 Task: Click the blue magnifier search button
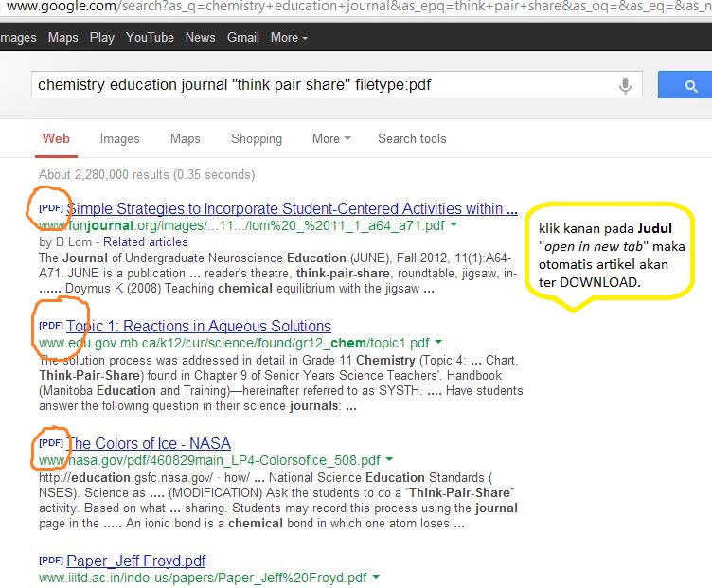tap(686, 85)
